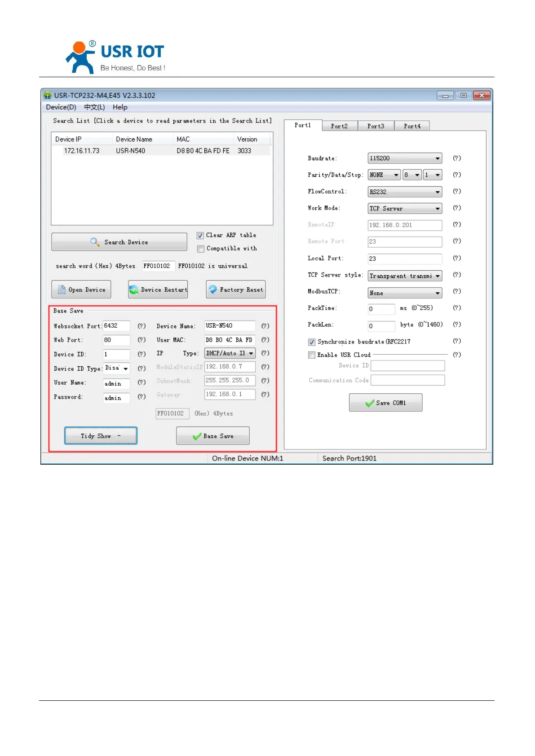
Task: Open the FlowControl dropdown
Action: 405,192
